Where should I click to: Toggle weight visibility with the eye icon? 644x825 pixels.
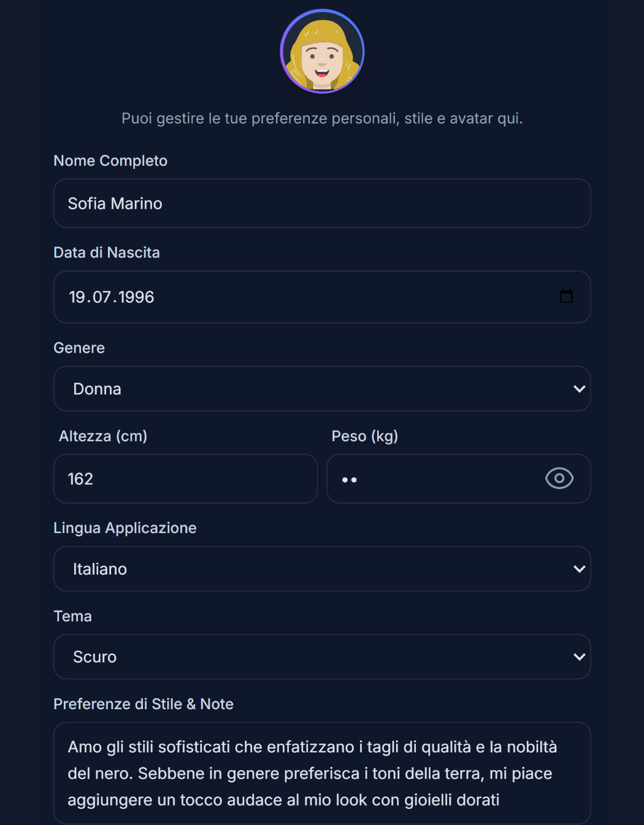coord(559,478)
